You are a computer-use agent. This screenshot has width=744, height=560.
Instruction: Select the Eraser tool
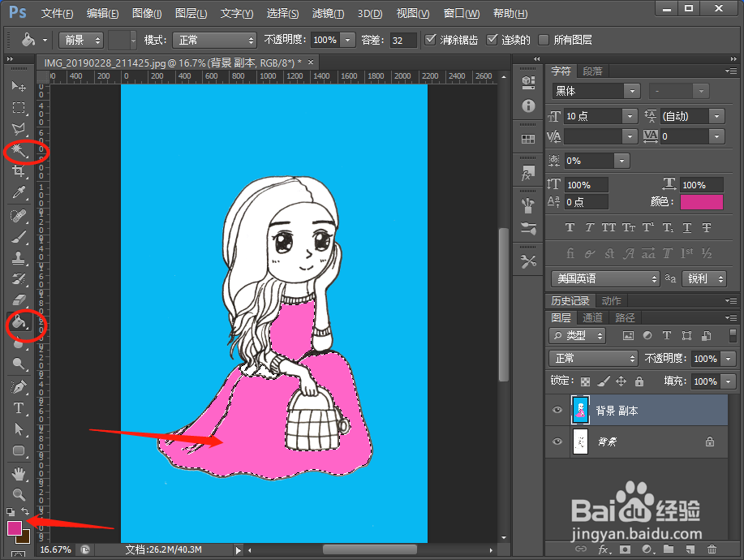pyautogui.click(x=19, y=300)
